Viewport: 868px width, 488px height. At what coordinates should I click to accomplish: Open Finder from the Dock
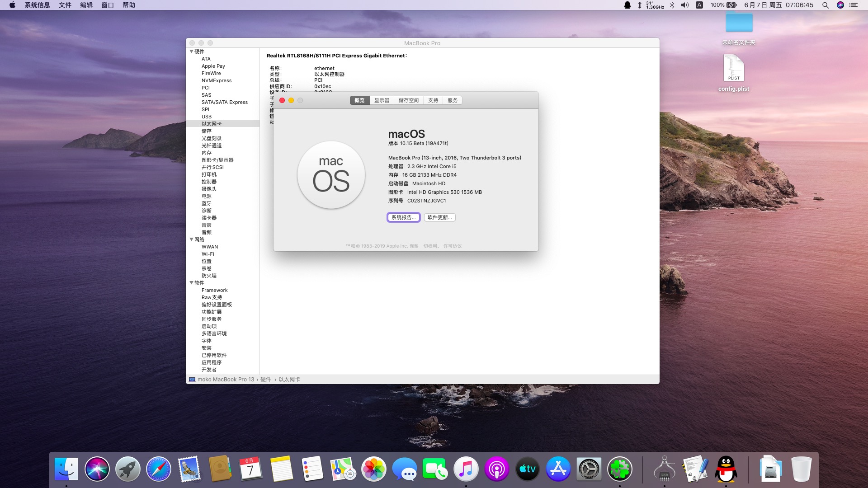click(x=66, y=469)
